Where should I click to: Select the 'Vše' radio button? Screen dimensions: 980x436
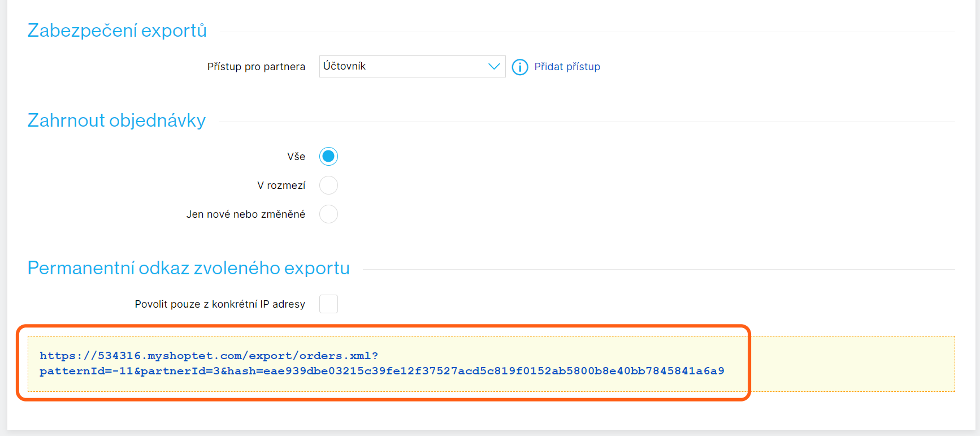tap(328, 157)
